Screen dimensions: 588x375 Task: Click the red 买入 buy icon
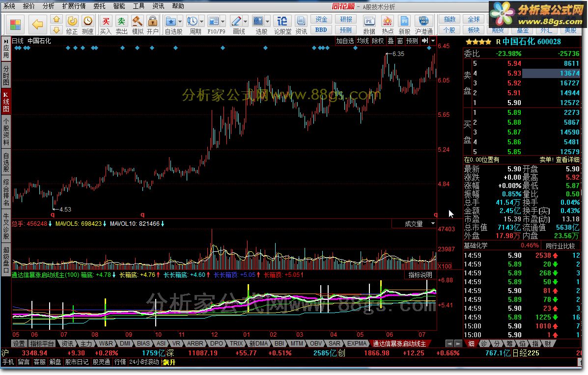[106, 21]
